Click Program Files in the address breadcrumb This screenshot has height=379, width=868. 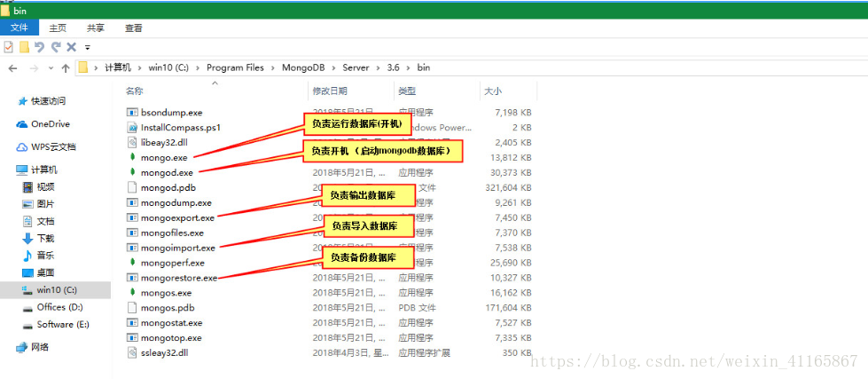click(236, 67)
